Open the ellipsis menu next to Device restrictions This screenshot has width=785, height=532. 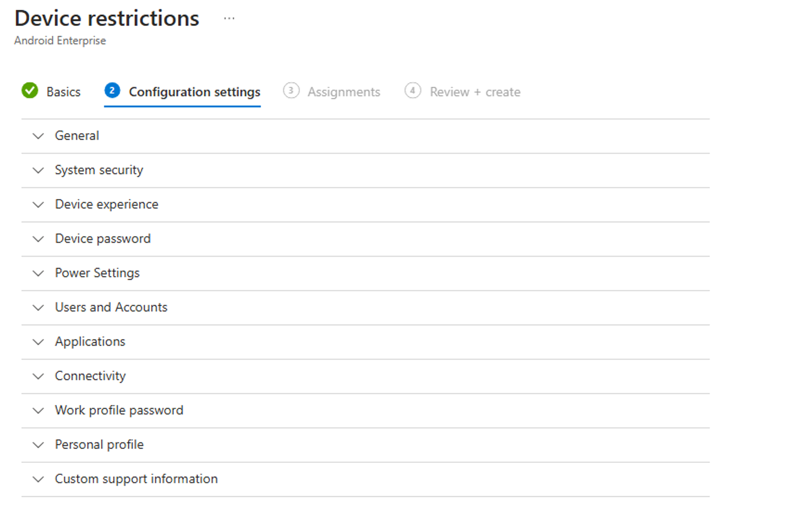click(229, 18)
